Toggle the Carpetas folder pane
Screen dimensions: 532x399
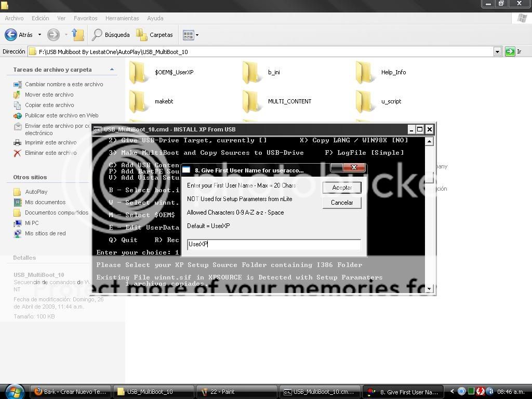coord(154,35)
